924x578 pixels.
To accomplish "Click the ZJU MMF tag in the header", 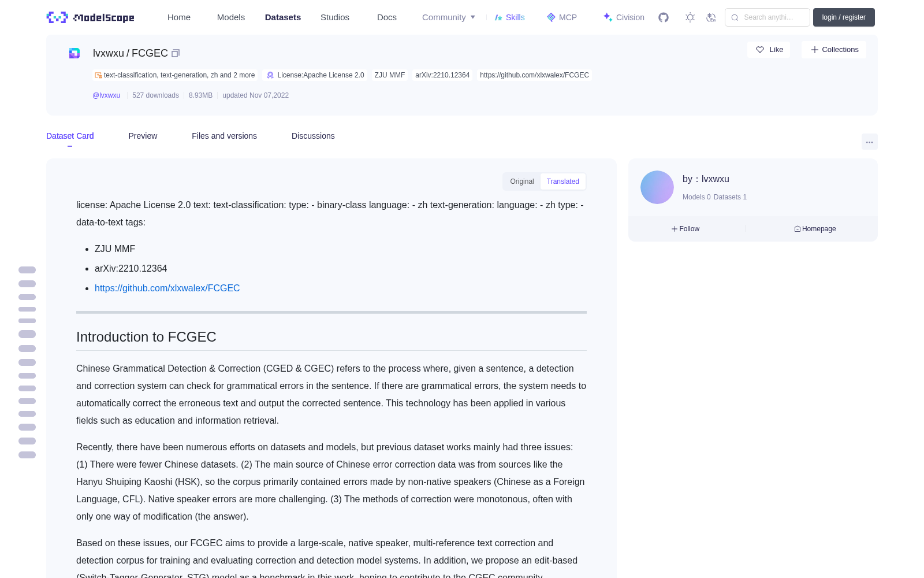I will (390, 75).
